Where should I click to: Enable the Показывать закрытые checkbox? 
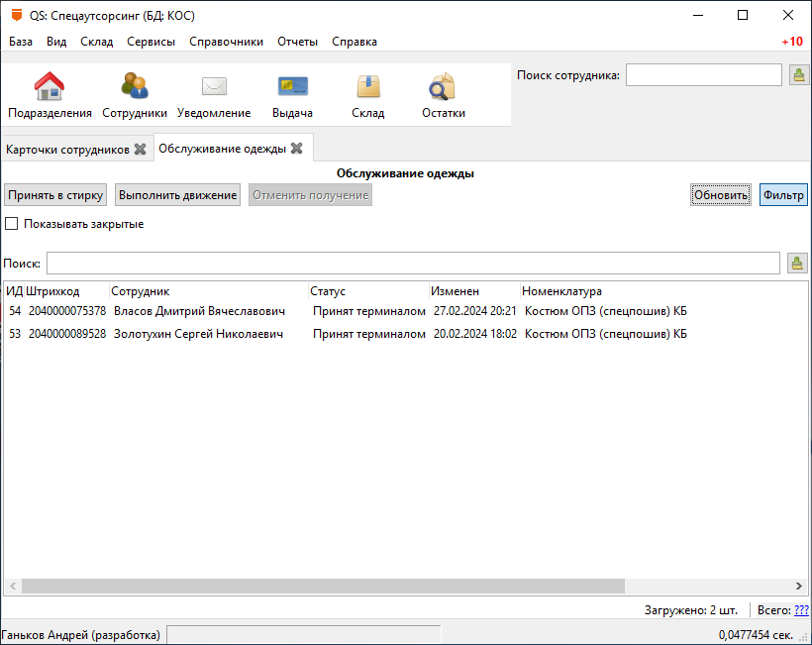(x=12, y=224)
